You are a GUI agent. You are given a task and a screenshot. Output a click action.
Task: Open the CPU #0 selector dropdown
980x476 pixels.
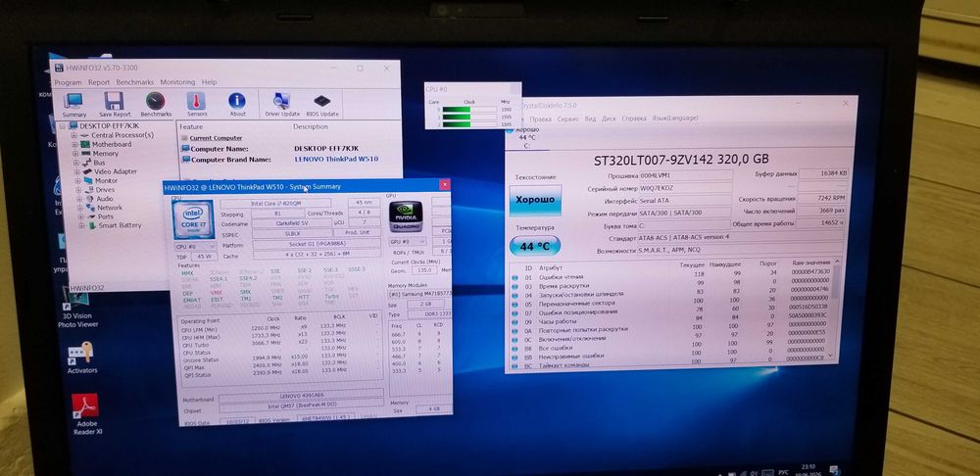click(x=195, y=247)
